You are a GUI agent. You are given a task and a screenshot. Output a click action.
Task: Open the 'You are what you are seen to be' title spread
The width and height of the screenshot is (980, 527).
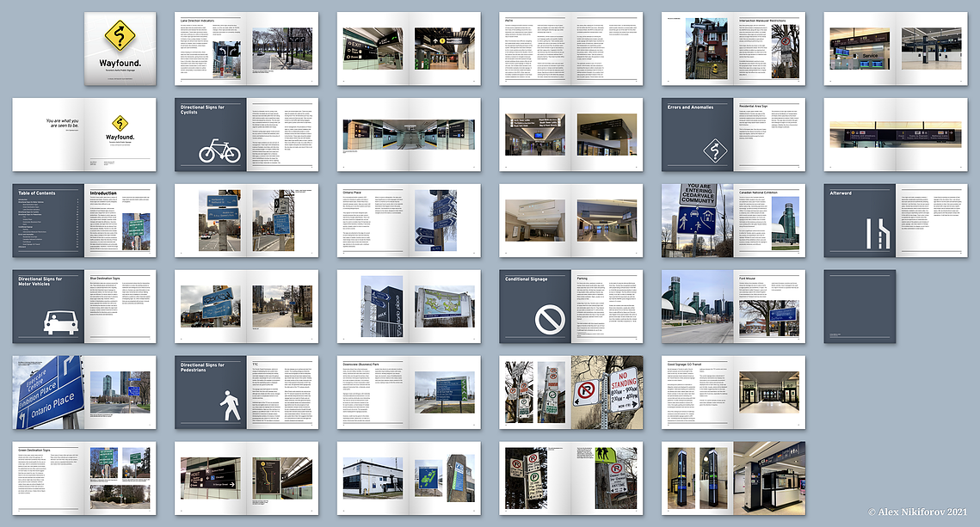click(x=84, y=134)
